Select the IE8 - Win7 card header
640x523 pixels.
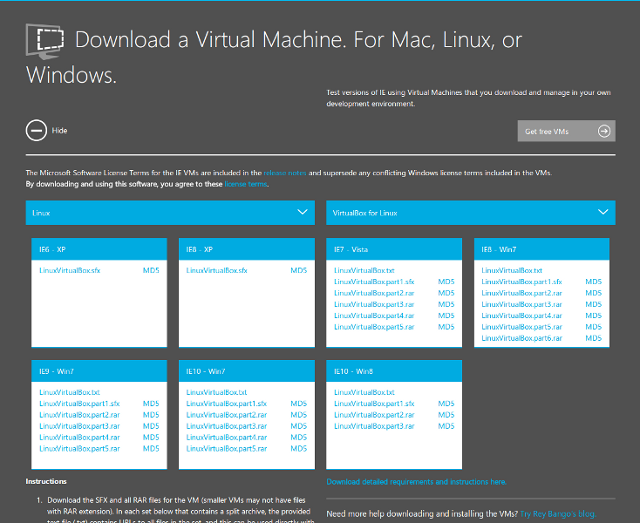point(542,249)
